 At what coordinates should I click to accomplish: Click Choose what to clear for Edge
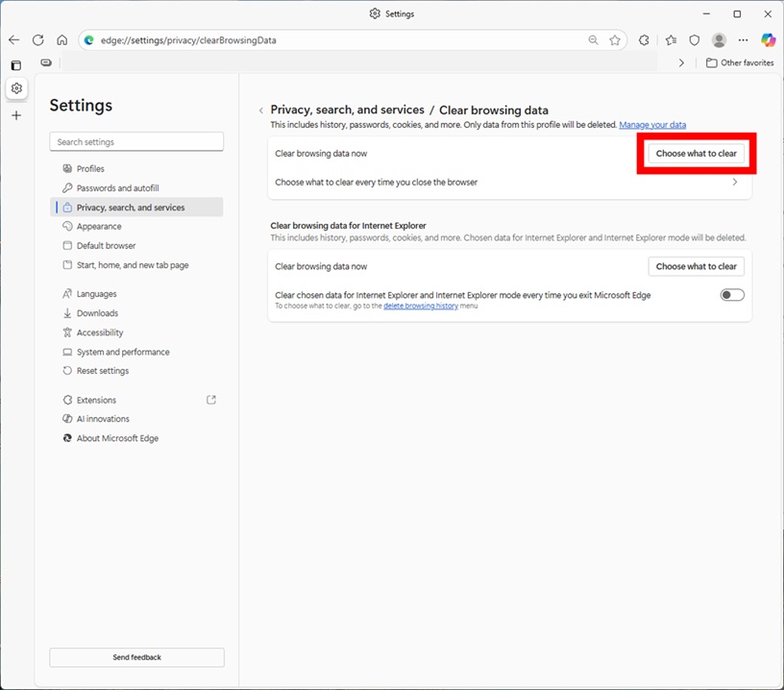click(696, 154)
